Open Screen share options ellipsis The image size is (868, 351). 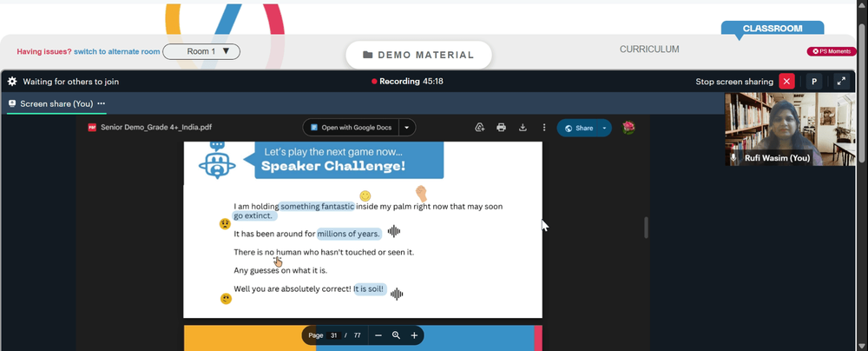click(102, 103)
